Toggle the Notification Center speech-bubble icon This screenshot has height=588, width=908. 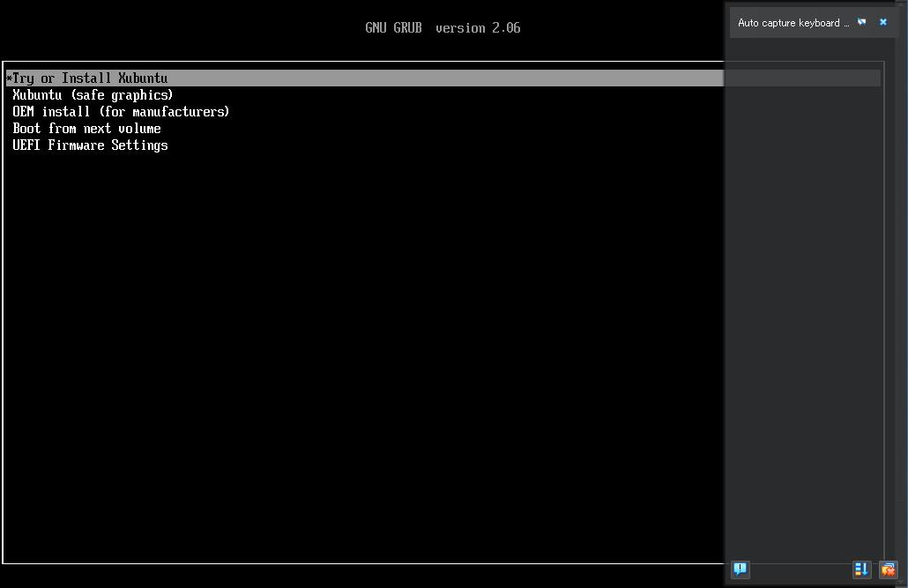pos(741,569)
